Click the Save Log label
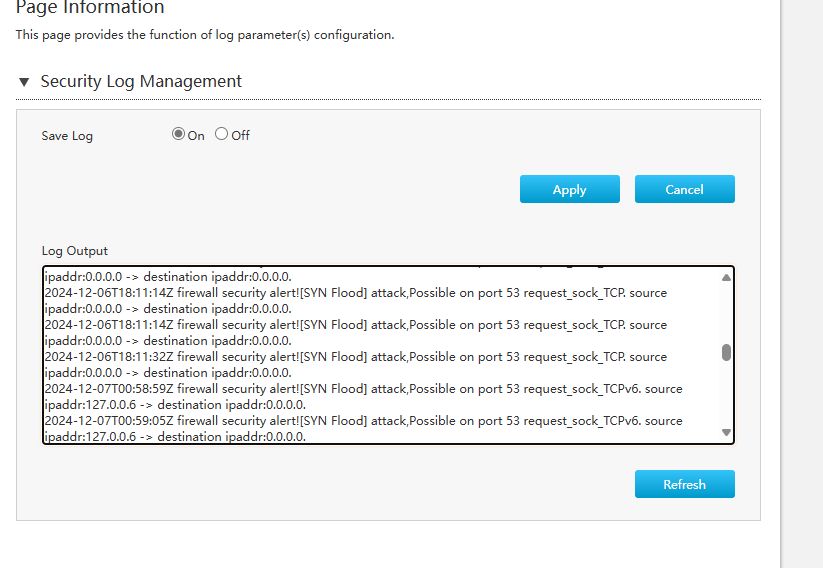The image size is (823, 568). [67, 136]
